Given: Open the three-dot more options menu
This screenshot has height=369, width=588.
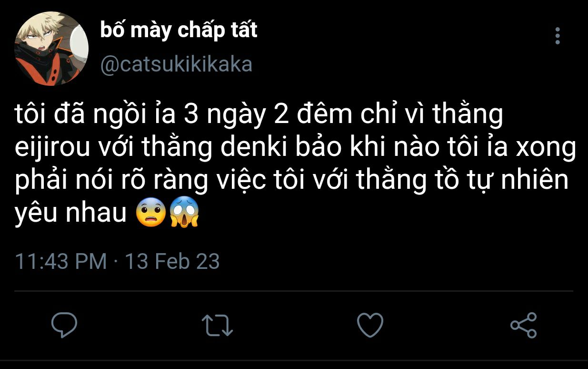Looking at the screenshot, I should pos(558,36).
